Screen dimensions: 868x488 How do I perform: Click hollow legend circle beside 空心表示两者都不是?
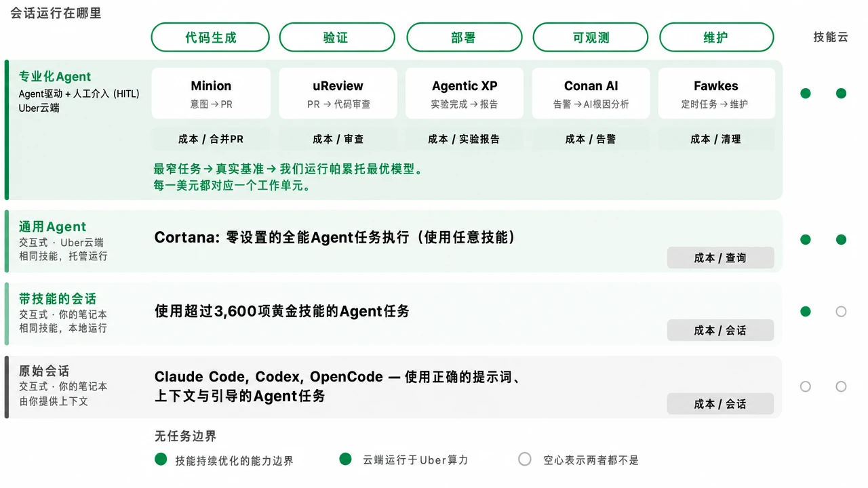click(525, 459)
